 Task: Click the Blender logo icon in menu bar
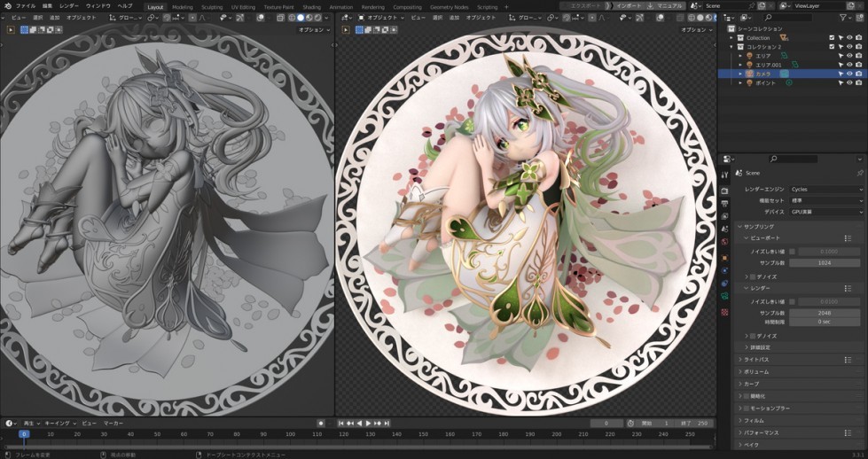click(x=7, y=6)
